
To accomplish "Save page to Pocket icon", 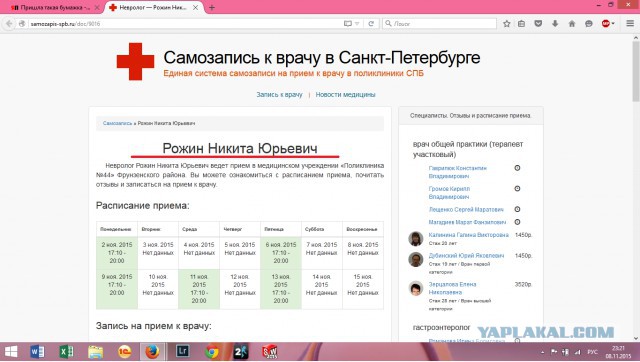I will pyautogui.click(x=538, y=24).
